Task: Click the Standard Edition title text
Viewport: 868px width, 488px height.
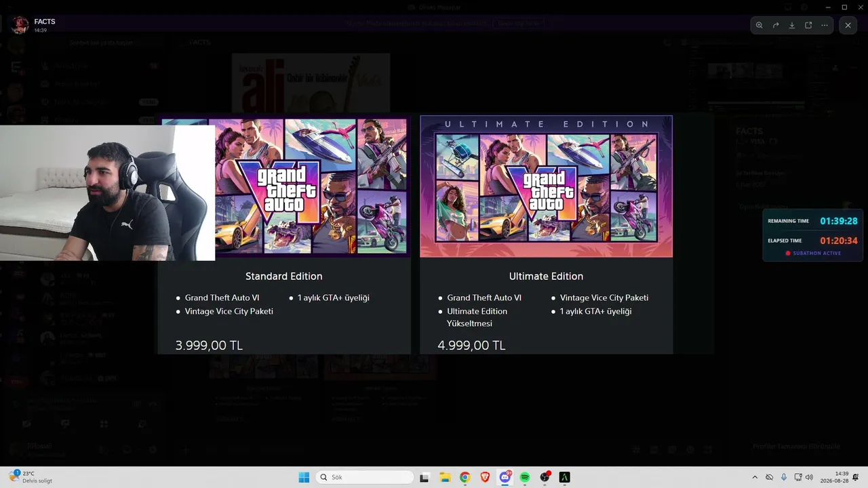Action: pos(284,277)
